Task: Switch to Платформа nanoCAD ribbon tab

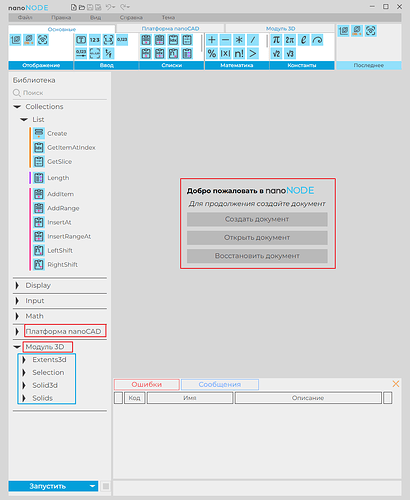Action: pos(170,29)
